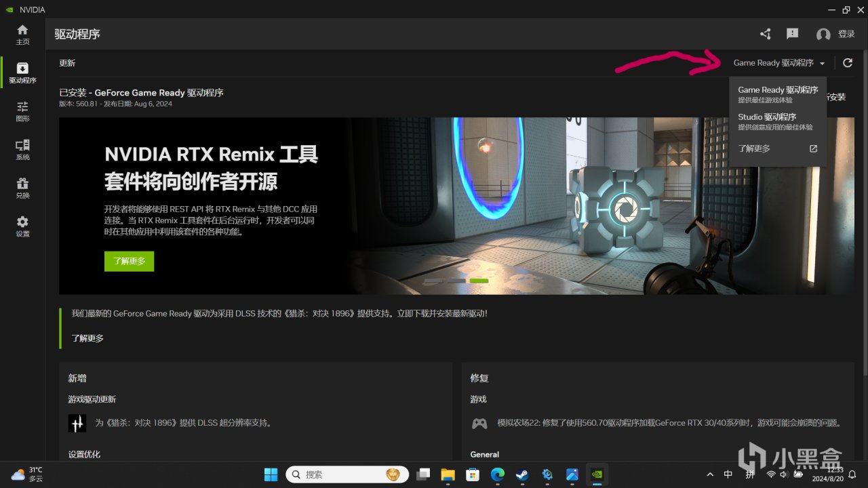
Task: Click the 修复 section heading
Action: pos(479,378)
